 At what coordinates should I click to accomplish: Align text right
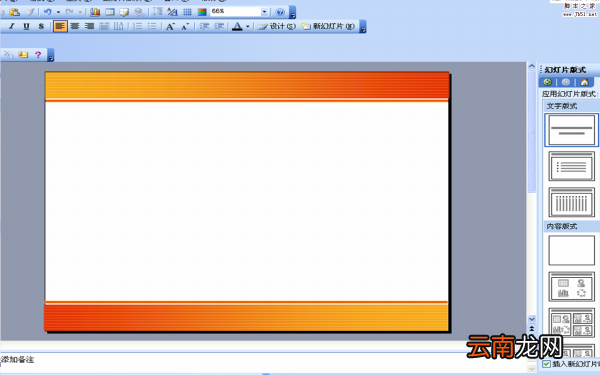pyautogui.click(x=89, y=26)
